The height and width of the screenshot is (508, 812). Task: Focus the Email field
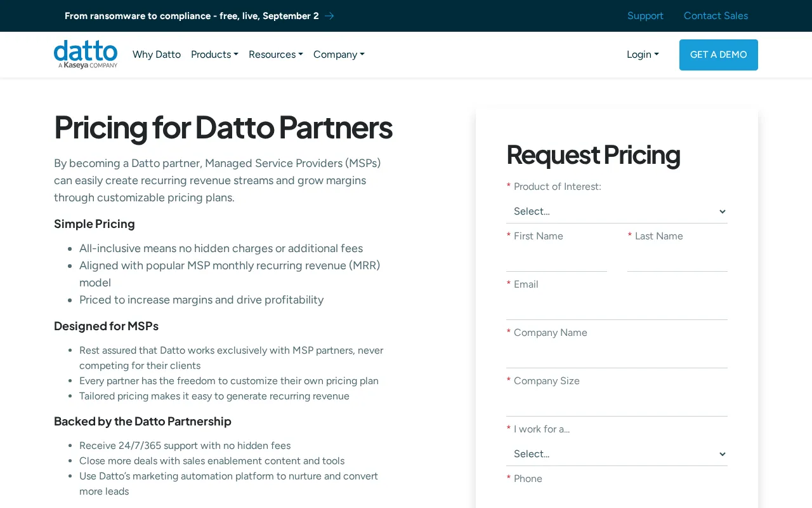tap(617, 308)
